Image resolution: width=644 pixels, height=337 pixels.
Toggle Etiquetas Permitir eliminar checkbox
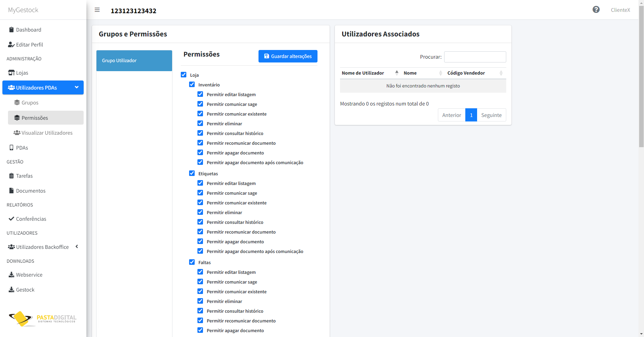click(x=200, y=212)
